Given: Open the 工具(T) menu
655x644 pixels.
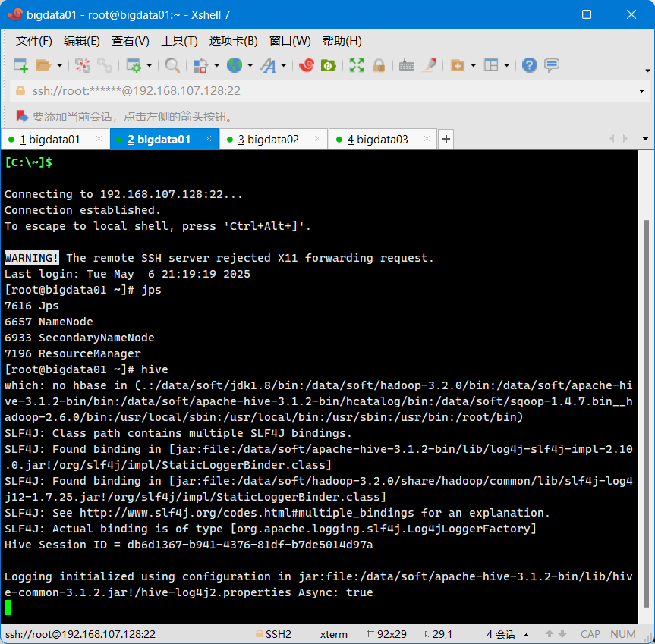Looking at the screenshot, I should tap(179, 41).
